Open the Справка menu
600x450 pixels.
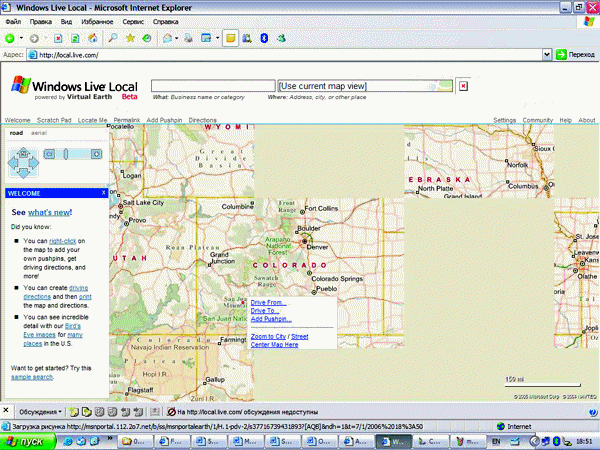[165, 22]
